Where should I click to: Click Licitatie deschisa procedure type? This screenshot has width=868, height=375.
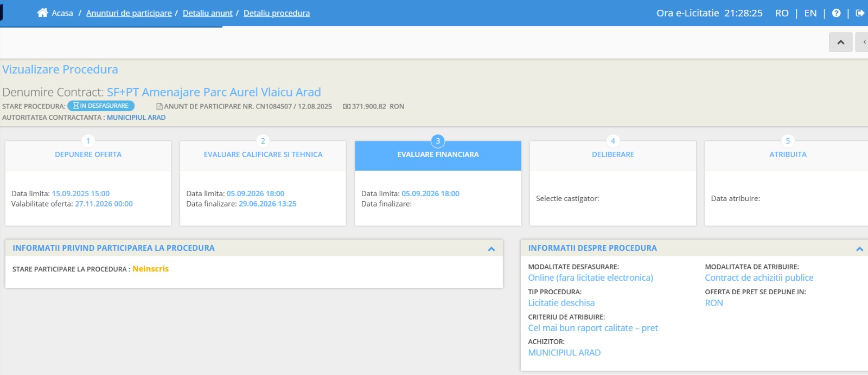point(561,303)
